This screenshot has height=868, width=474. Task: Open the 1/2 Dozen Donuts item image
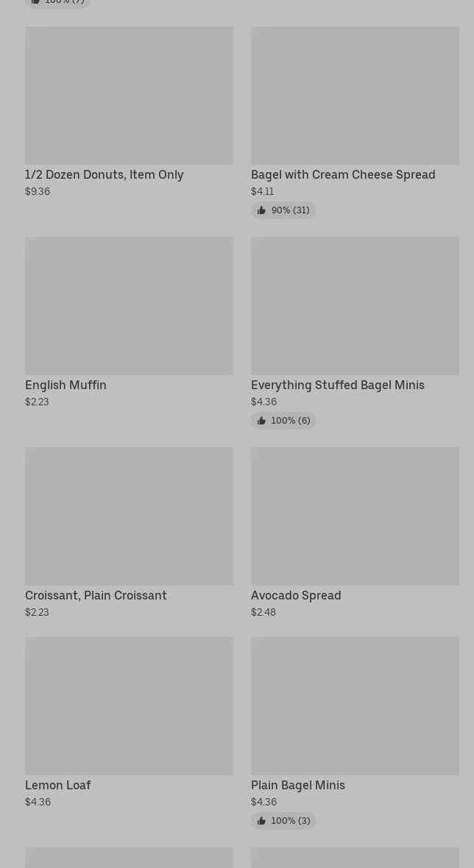pos(129,96)
